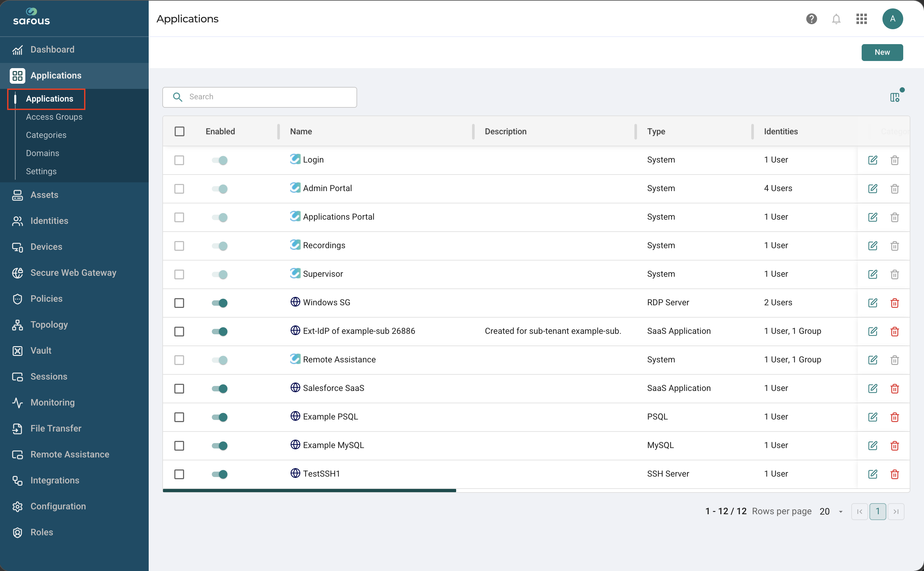Image resolution: width=924 pixels, height=571 pixels.
Task: Click the Safous logo
Action: (x=31, y=17)
